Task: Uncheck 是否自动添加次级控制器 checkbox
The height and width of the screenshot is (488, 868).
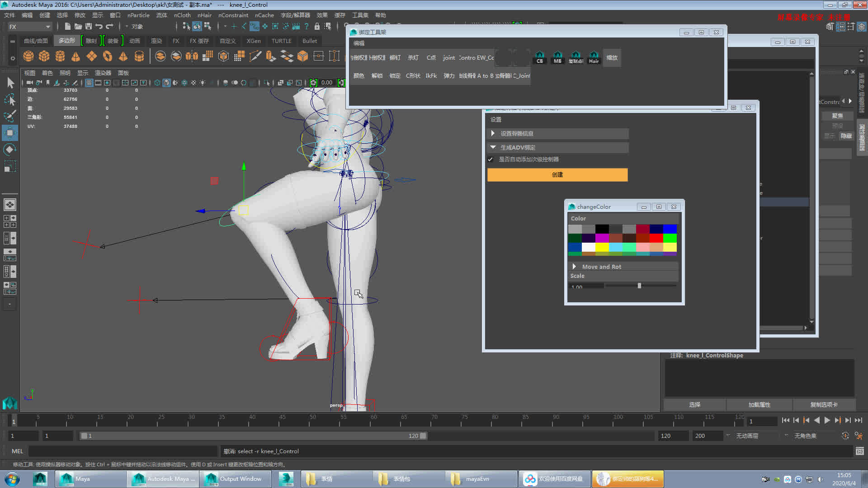Action: coord(491,159)
